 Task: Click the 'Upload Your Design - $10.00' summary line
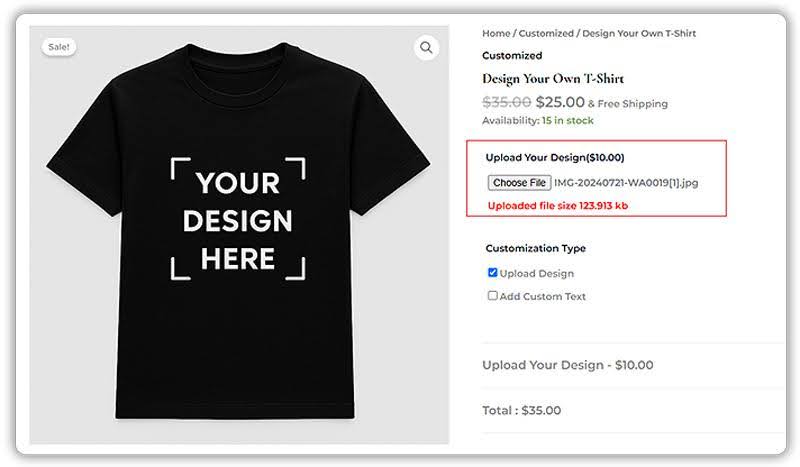tap(567, 365)
